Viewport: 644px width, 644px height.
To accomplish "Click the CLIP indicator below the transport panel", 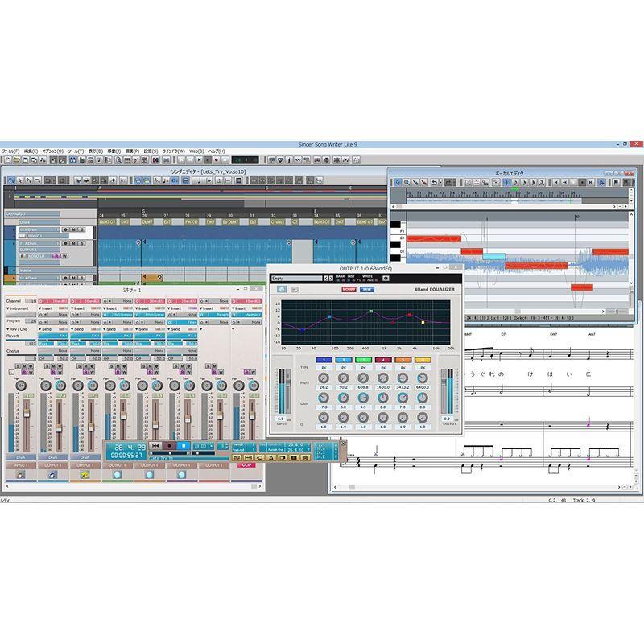I will pos(247,464).
